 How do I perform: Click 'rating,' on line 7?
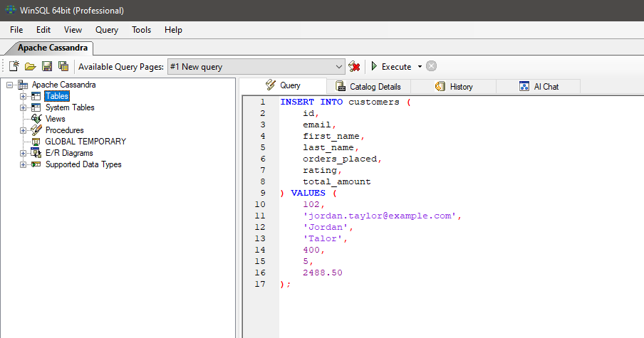(x=322, y=170)
